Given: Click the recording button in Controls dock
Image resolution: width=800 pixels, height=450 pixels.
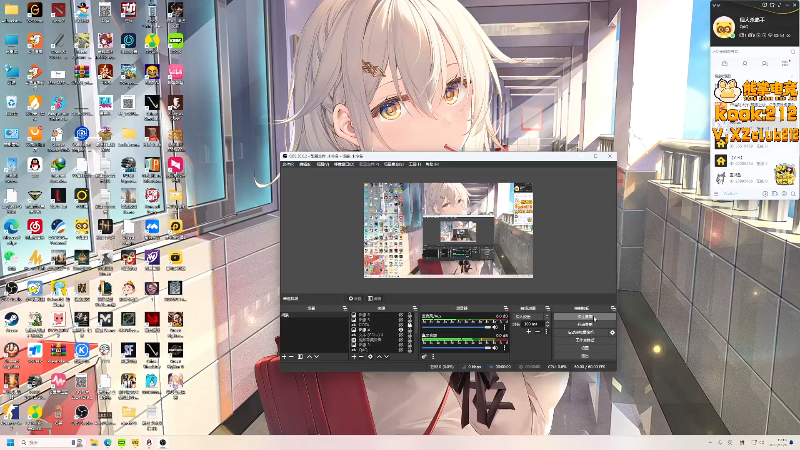Looking at the screenshot, I should pyautogui.click(x=585, y=324).
